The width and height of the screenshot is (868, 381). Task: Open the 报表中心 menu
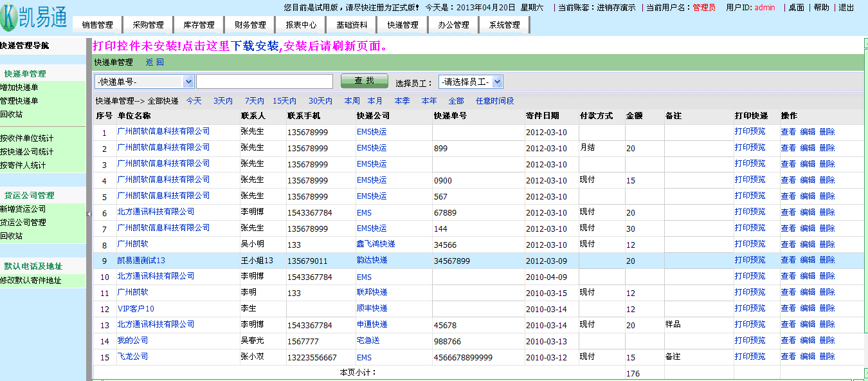pyautogui.click(x=301, y=25)
